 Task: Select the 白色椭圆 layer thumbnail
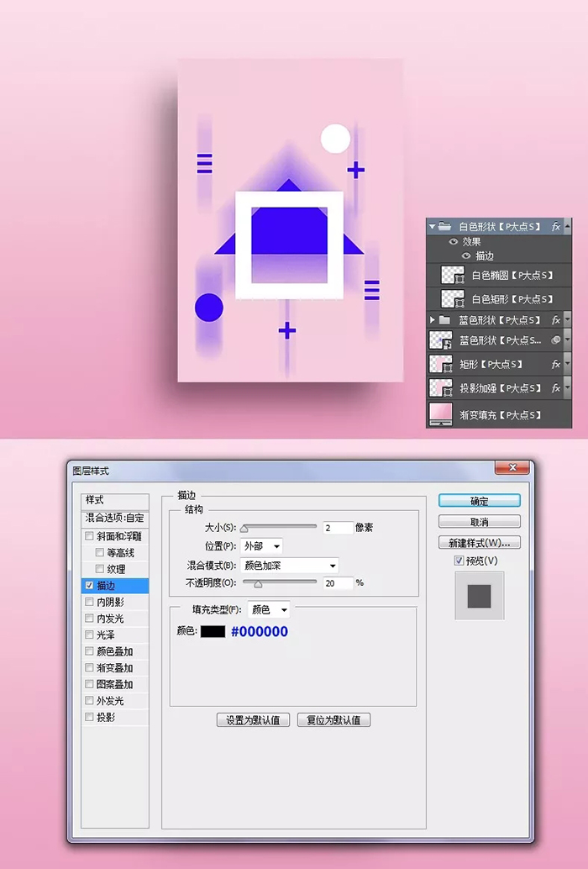click(x=453, y=275)
